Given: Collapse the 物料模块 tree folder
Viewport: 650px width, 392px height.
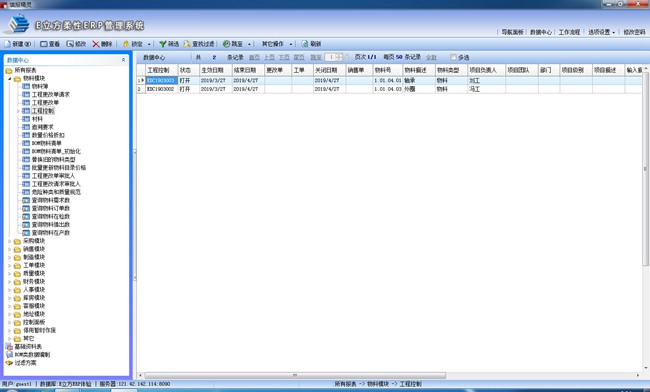Looking at the screenshot, I should pos(10,78).
